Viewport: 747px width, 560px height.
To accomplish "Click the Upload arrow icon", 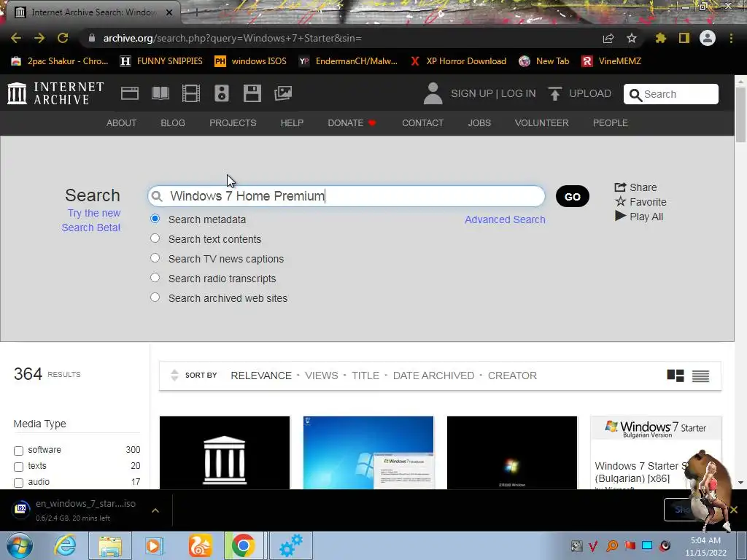I will pos(554,94).
